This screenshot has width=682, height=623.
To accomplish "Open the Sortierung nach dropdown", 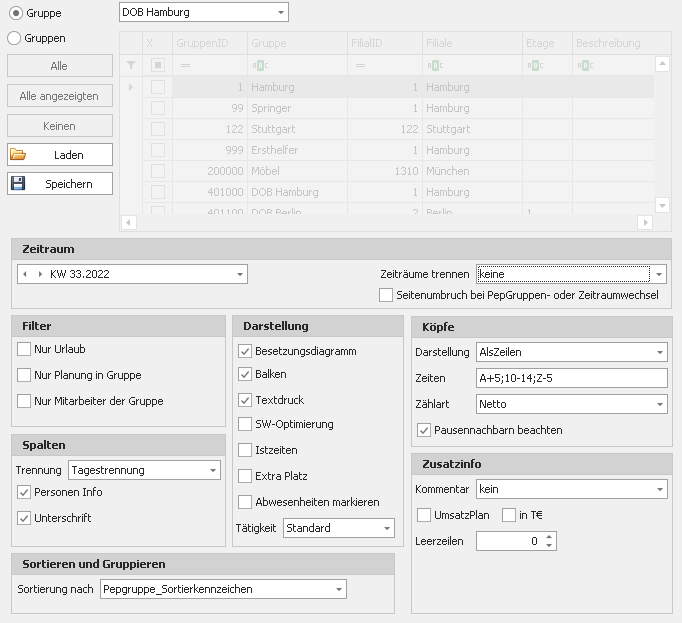I will 338,590.
